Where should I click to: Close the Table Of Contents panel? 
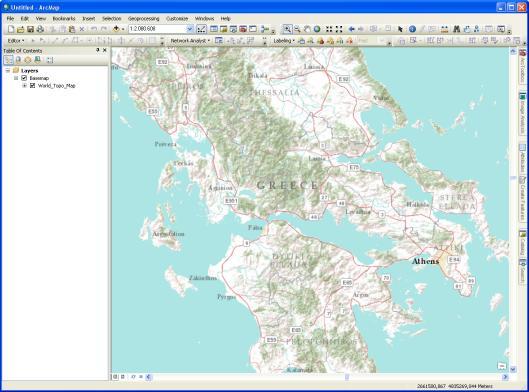click(105, 50)
